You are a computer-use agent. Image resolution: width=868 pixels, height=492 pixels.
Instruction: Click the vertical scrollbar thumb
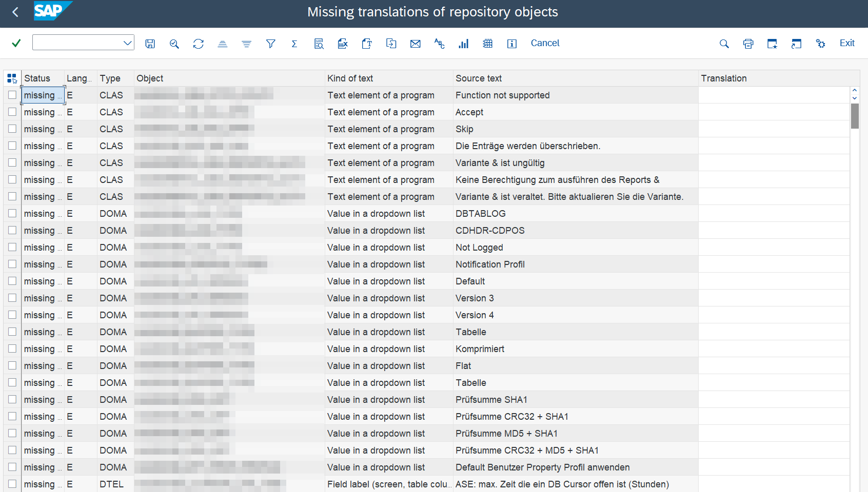tap(855, 116)
